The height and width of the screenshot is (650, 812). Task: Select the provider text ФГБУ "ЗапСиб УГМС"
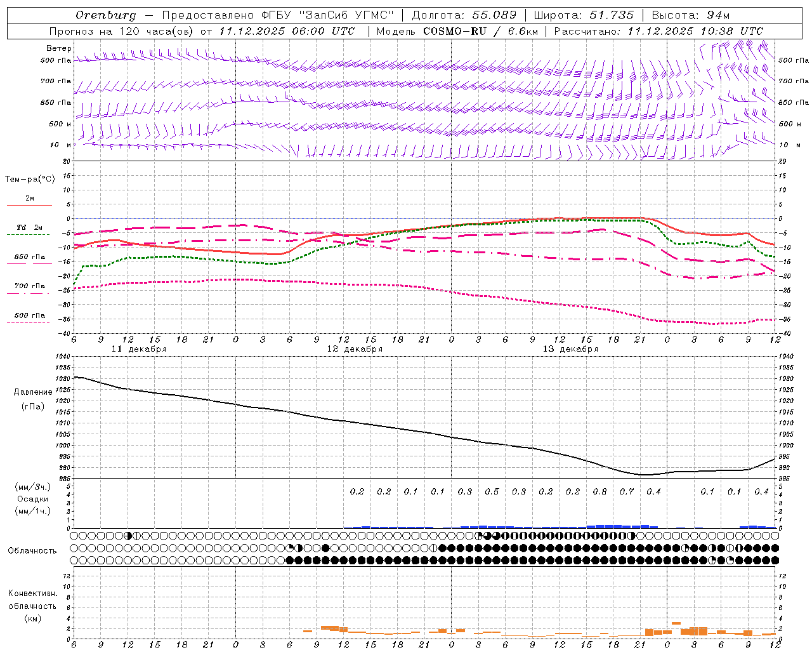click(328, 15)
